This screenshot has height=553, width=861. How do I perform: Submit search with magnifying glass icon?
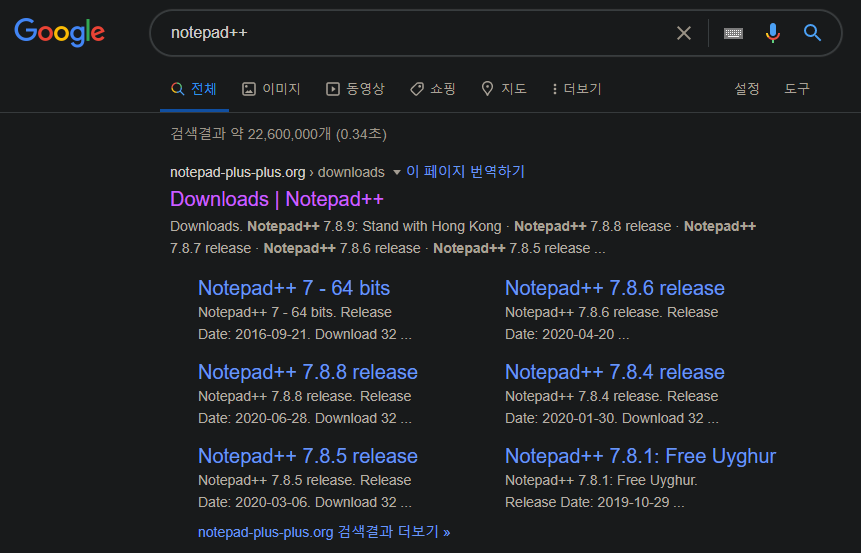click(x=812, y=33)
